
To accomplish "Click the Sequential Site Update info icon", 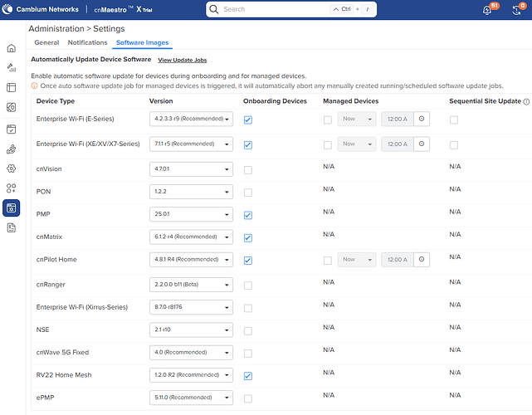I will 526,101.
